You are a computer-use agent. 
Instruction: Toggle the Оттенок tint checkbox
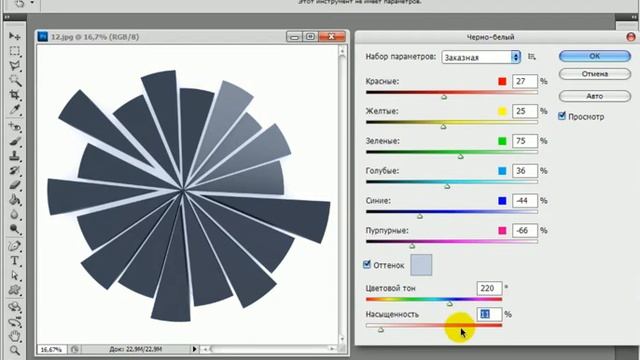coord(367,264)
